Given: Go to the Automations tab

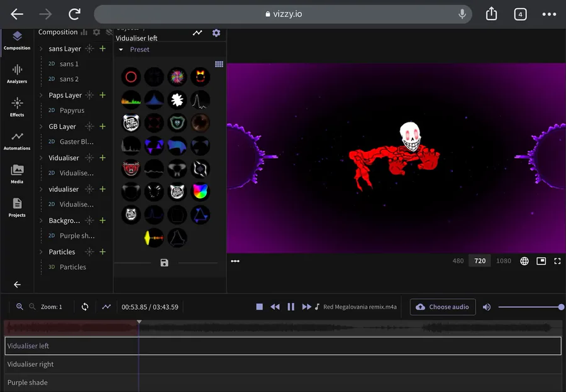Looking at the screenshot, I should [x=17, y=141].
